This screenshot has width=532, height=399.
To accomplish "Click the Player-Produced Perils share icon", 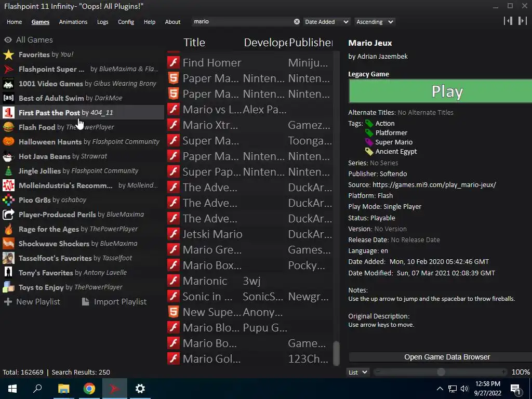I will point(8,215).
